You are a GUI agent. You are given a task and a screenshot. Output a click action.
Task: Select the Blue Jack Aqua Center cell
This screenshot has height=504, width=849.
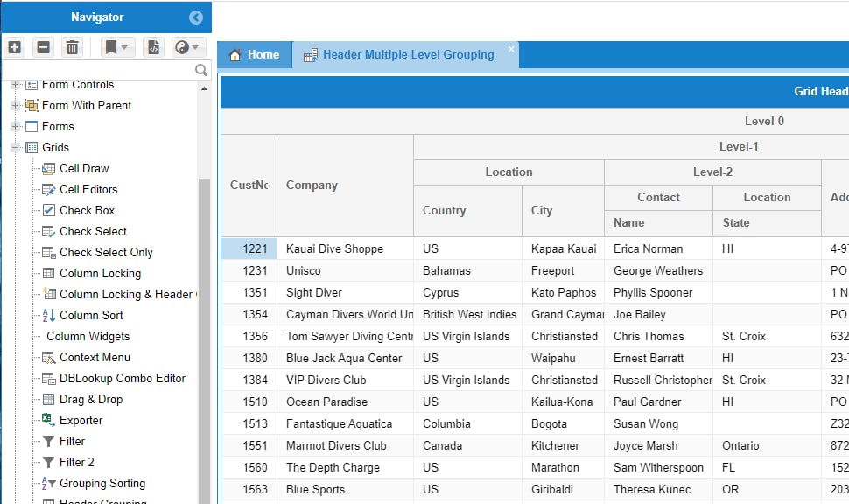tap(346, 358)
